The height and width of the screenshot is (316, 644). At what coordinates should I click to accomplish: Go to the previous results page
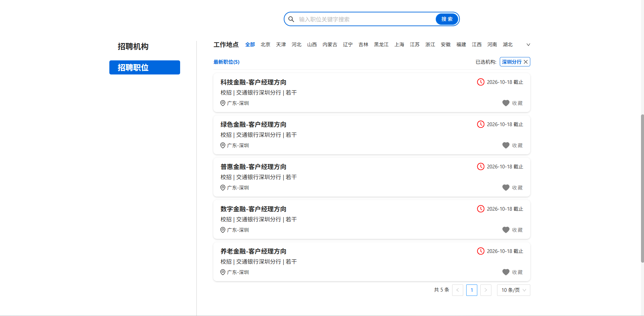458,290
